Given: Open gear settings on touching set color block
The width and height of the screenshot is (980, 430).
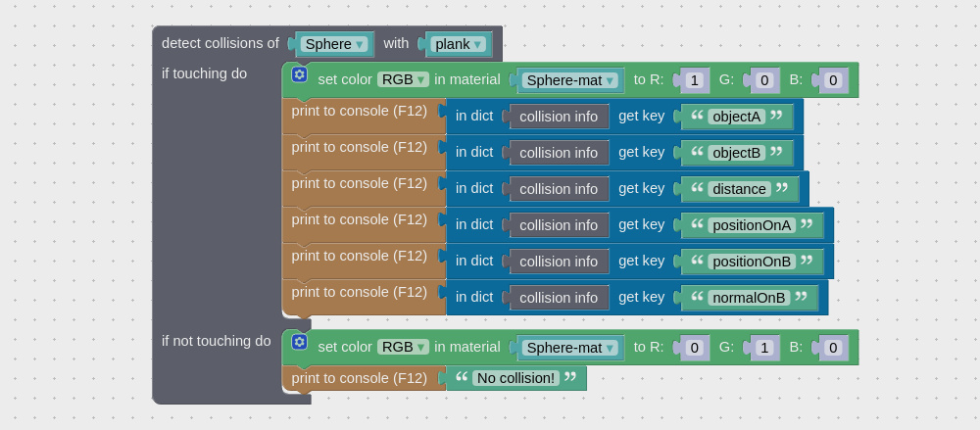Looking at the screenshot, I should tap(299, 75).
